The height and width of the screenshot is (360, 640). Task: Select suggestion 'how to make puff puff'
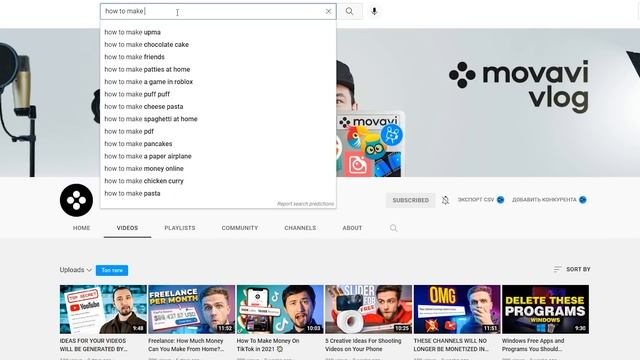[218, 94]
